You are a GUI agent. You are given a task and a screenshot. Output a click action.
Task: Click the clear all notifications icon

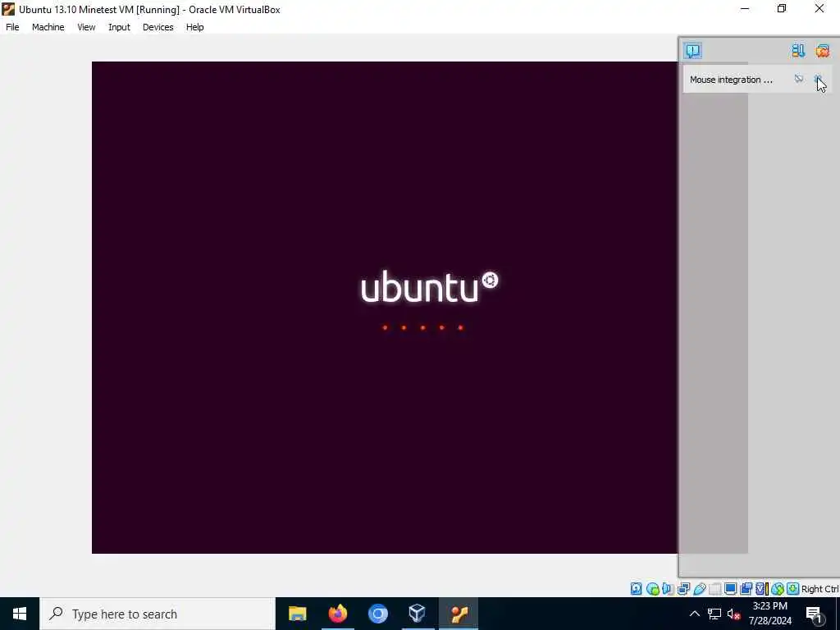822,51
